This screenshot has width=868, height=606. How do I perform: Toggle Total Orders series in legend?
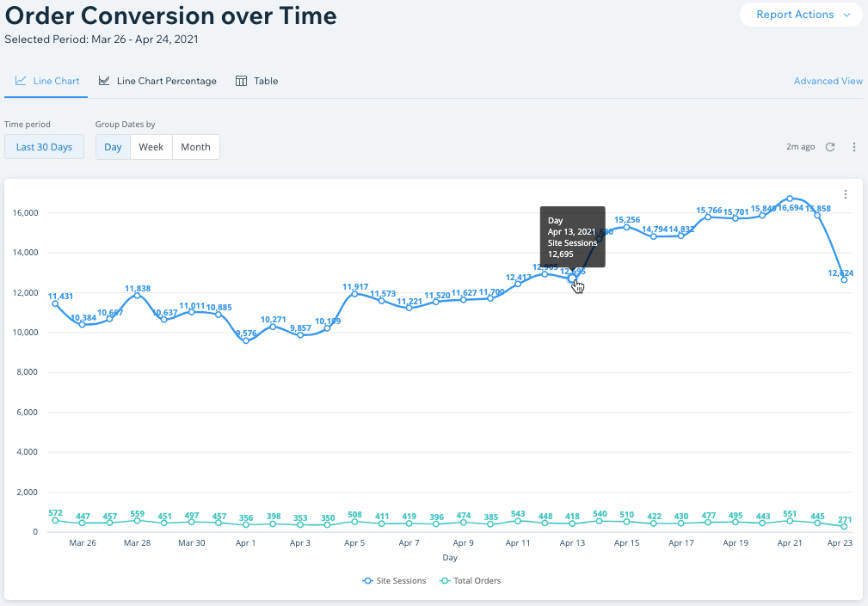(x=471, y=580)
